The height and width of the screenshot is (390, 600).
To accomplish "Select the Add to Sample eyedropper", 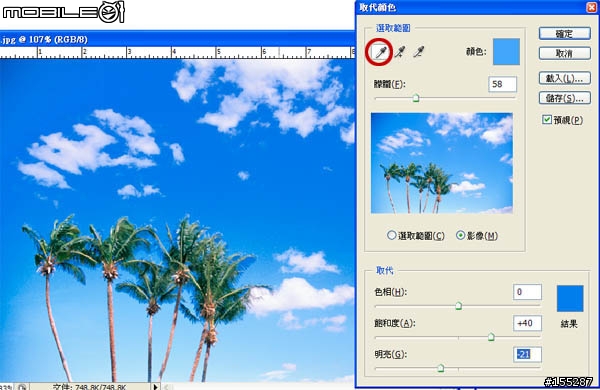I will (x=400, y=52).
